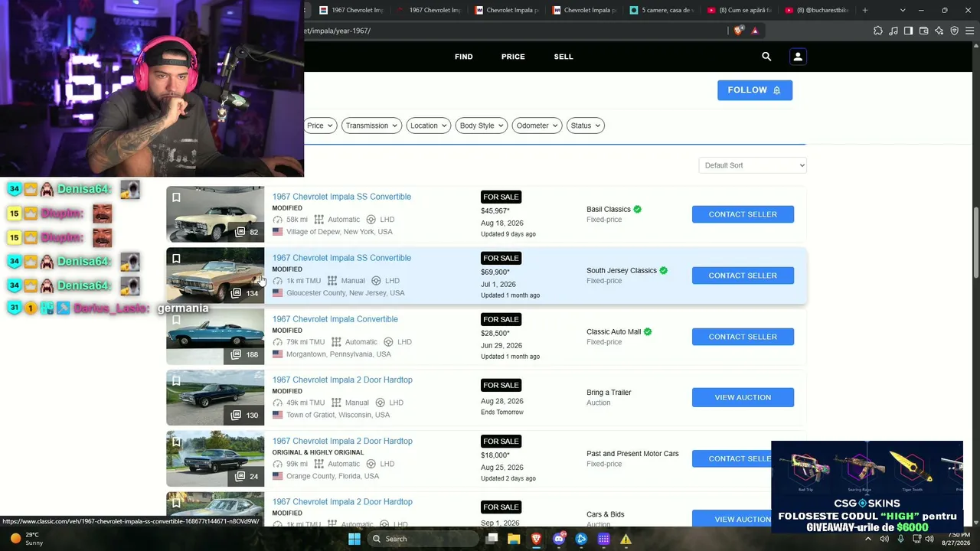Click the Brave Rewards triangle icon
The height and width of the screenshot is (551, 980).
755,31
